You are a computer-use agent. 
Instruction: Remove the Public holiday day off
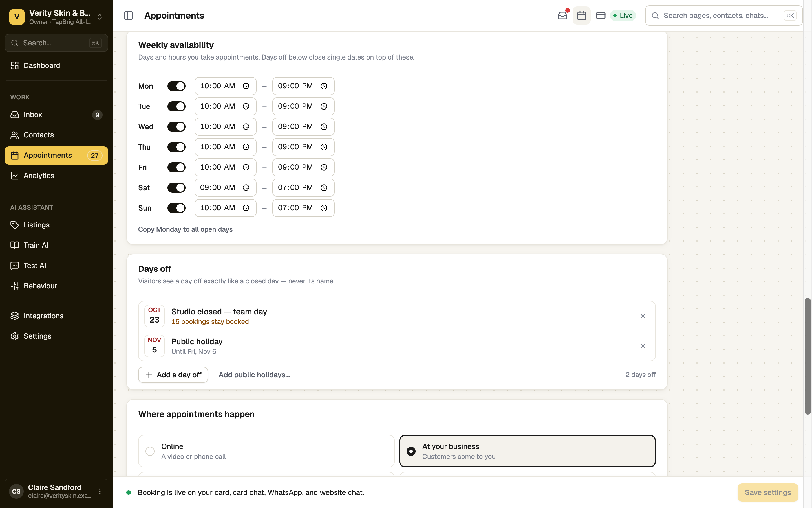(643, 346)
